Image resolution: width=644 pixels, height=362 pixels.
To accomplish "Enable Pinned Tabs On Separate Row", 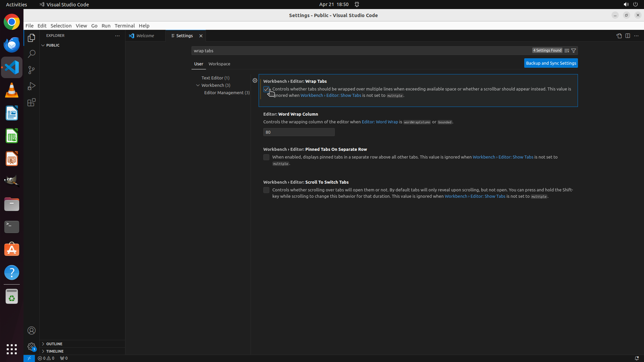I will [x=266, y=157].
